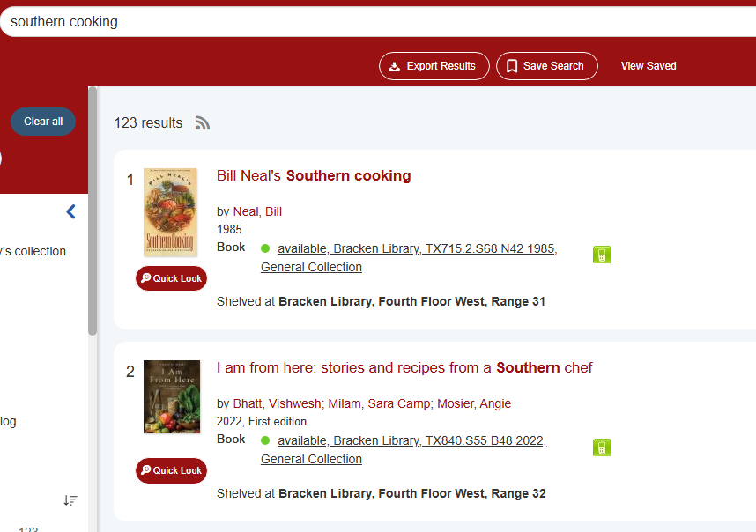
Task: Click the green text-this icon for Bill Neal's book
Action: click(x=602, y=255)
